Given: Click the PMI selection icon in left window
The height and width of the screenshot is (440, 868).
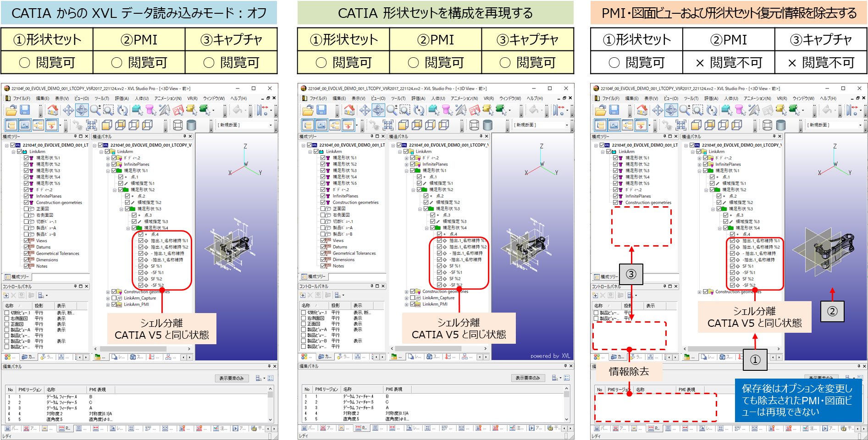Looking at the screenshot, I should point(178,110).
